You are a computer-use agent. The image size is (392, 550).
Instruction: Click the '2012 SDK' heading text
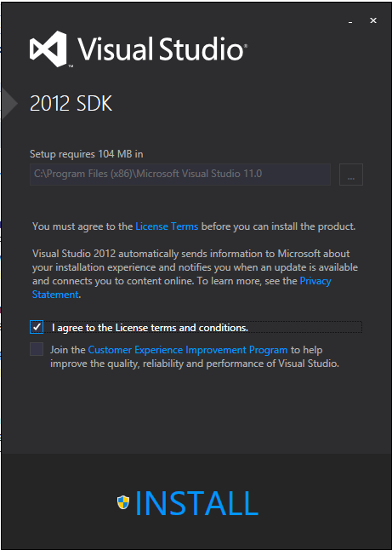(71, 104)
